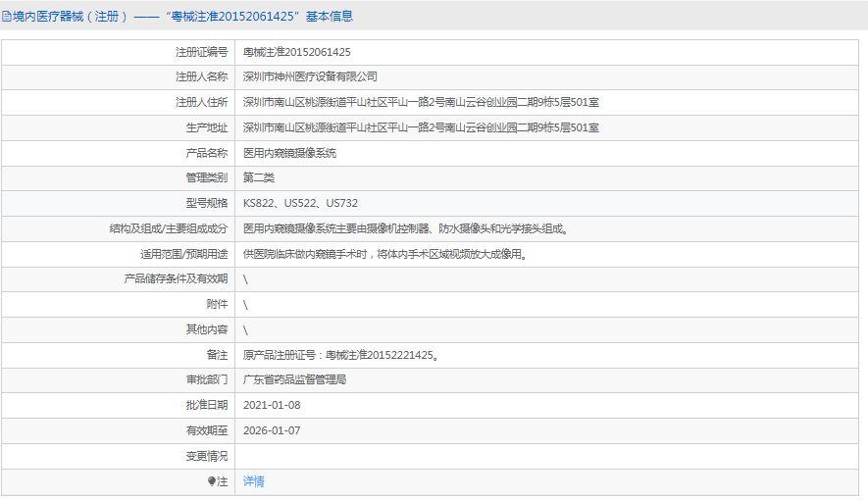Image resolution: width=868 pixels, height=501 pixels.
Task: Click the bulb icon before 注
Action: (x=212, y=481)
